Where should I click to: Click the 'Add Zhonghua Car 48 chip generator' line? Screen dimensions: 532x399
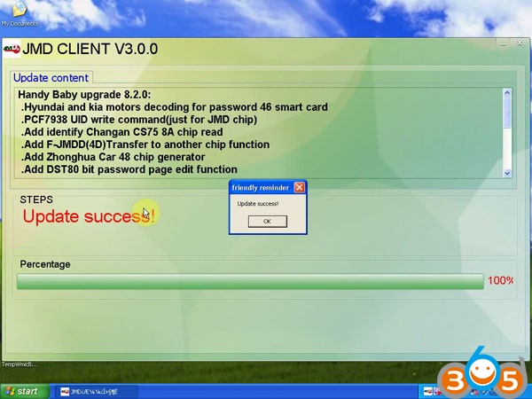(113, 157)
